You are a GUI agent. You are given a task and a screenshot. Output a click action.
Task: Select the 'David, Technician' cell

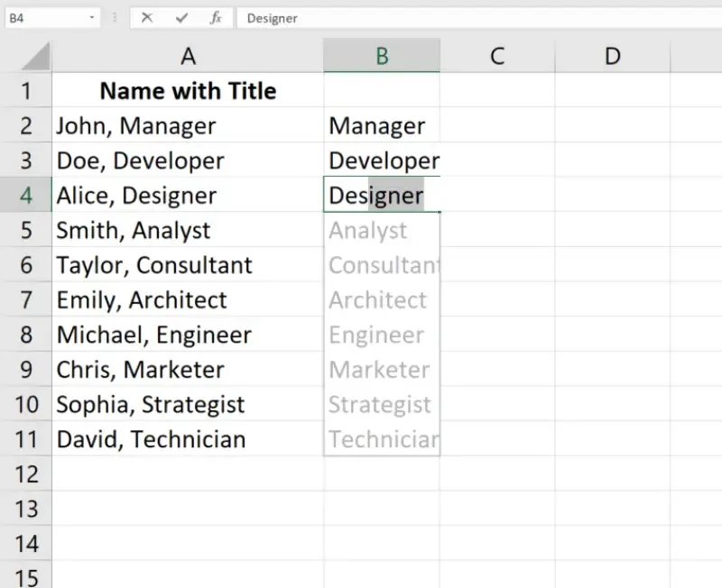(x=188, y=439)
